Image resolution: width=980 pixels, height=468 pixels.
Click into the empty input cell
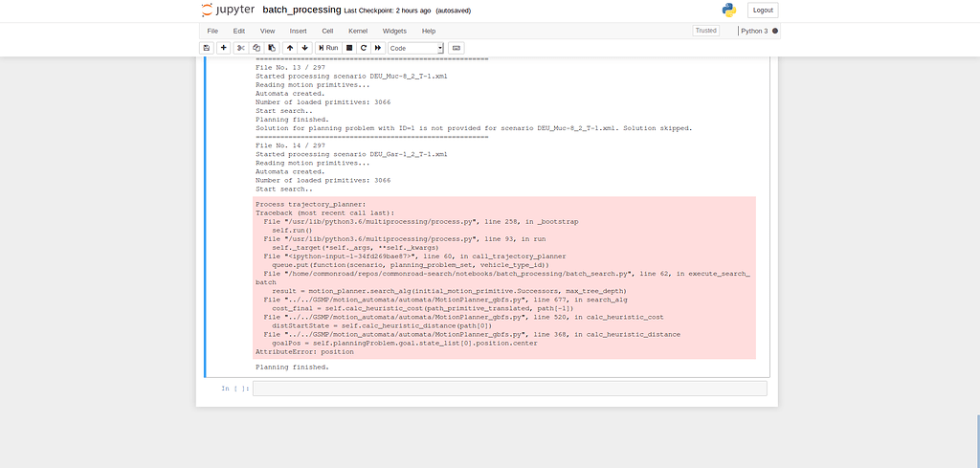(509, 389)
